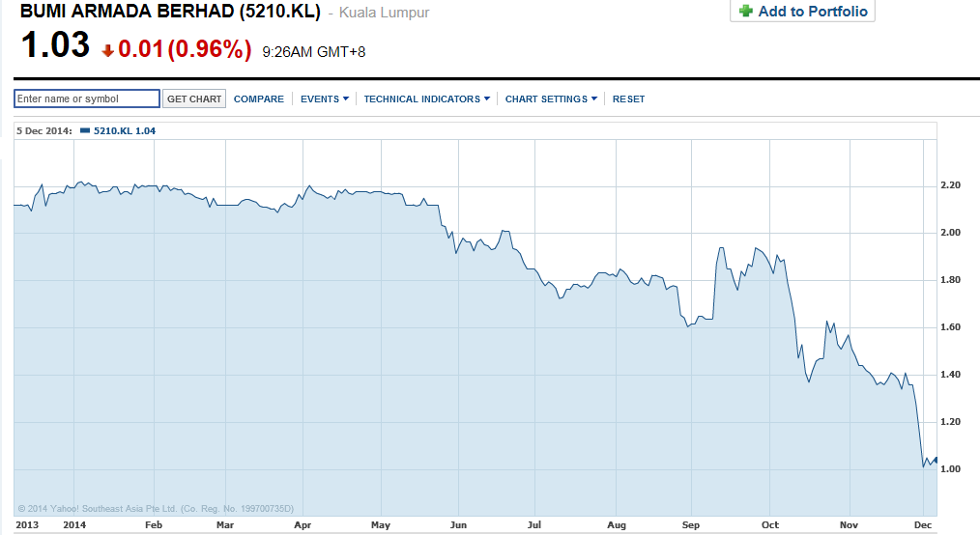980x535 pixels.
Task: Click the red down arrow change icon
Action: click(107, 50)
